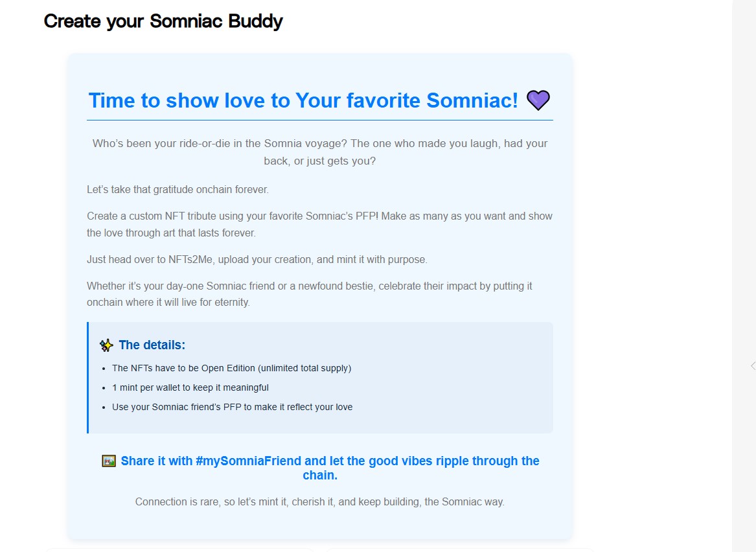The height and width of the screenshot is (552, 756).
Task: Click the sparkles emoji beside The details
Action: coord(106,345)
